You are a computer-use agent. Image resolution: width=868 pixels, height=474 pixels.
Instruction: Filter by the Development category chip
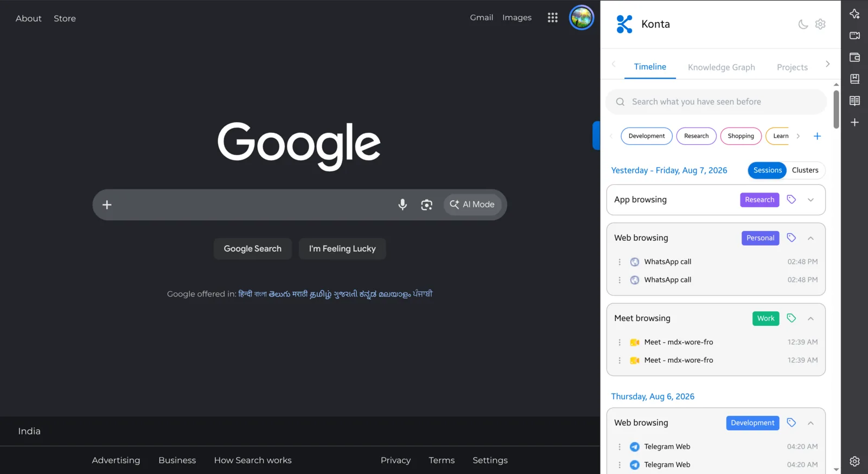(x=646, y=136)
